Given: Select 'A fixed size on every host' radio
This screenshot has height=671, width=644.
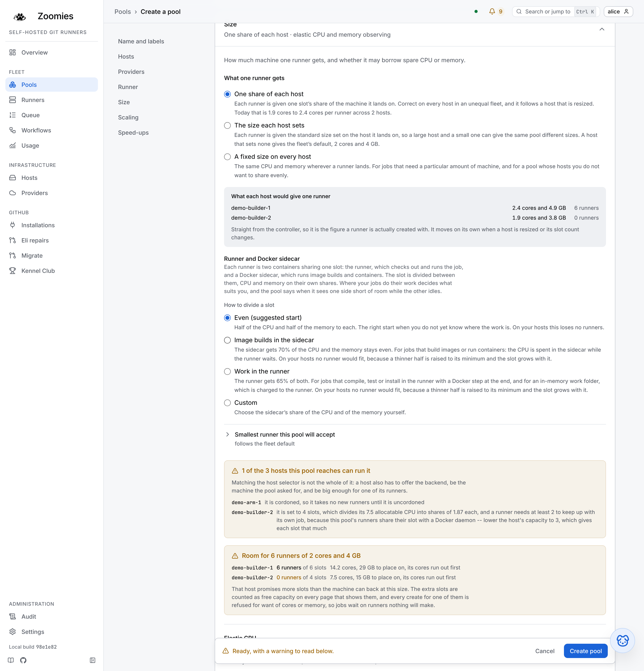Looking at the screenshot, I should tap(227, 157).
